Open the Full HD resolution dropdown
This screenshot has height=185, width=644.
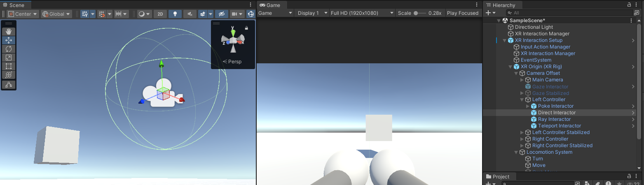[362, 13]
